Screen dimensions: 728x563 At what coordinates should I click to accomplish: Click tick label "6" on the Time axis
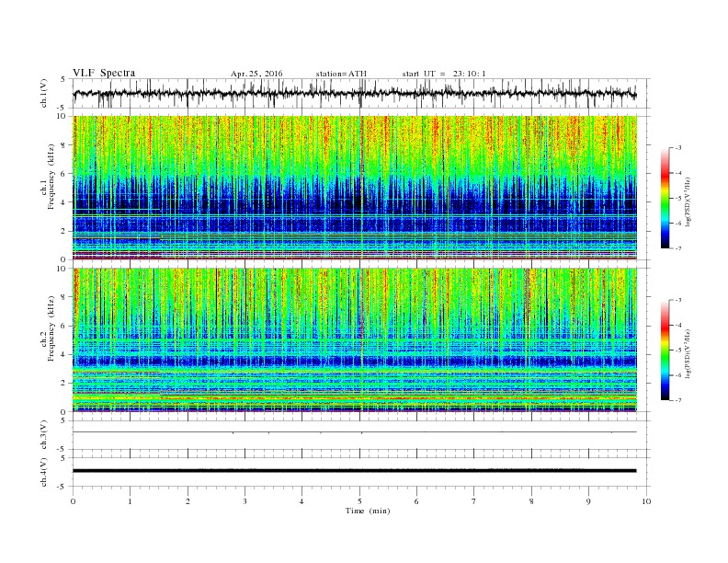416,501
